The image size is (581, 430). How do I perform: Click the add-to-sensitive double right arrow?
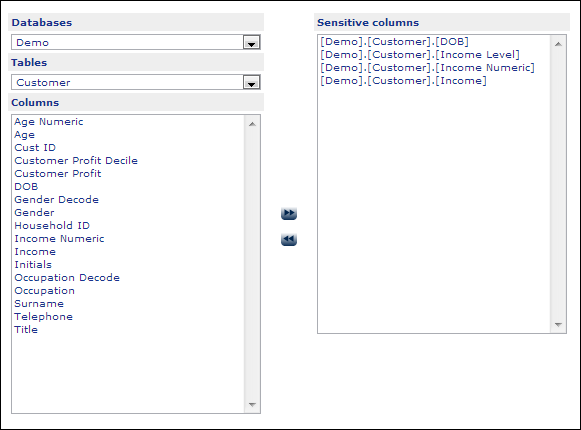[x=289, y=214]
